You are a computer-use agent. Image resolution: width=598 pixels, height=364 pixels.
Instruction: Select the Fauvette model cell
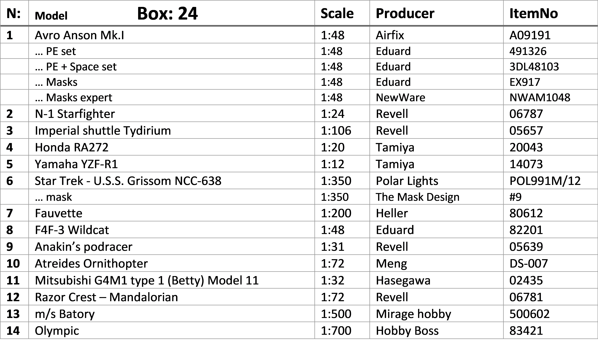pos(172,213)
